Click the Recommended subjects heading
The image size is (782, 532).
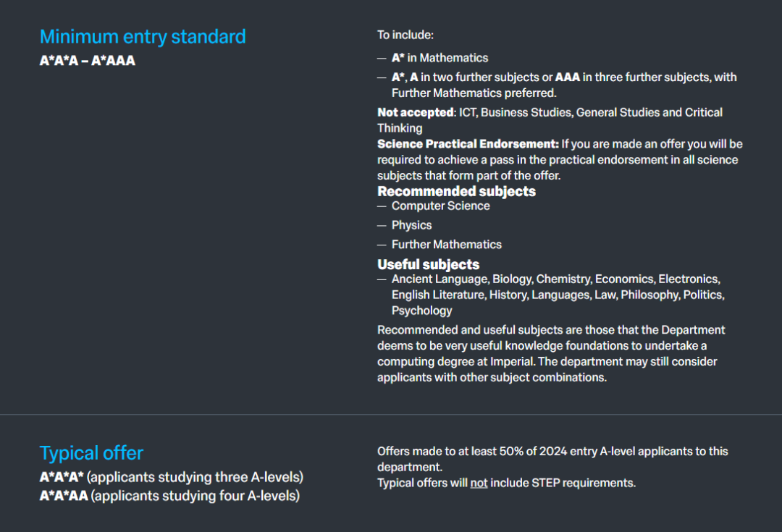pyautogui.click(x=456, y=192)
